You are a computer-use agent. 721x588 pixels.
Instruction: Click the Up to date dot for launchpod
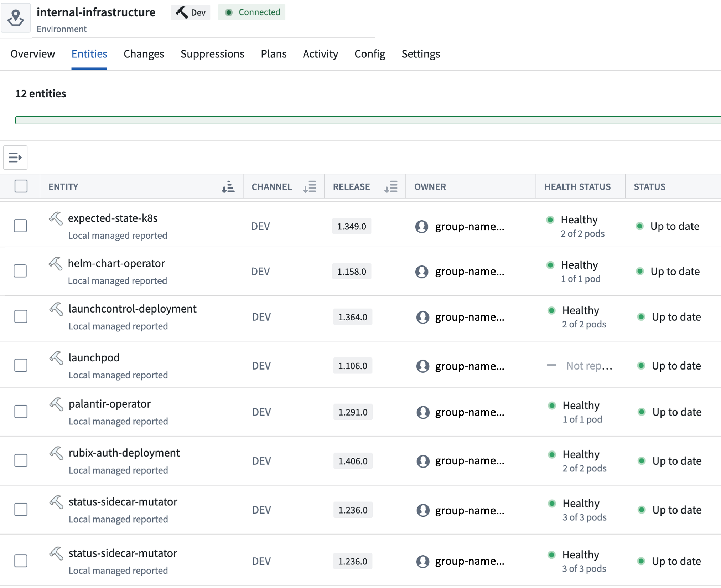click(641, 366)
